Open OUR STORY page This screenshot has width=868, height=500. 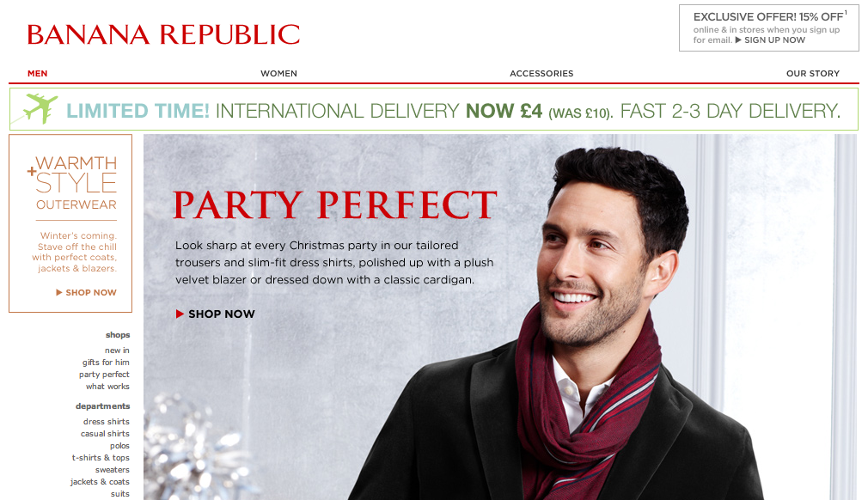(x=813, y=74)
